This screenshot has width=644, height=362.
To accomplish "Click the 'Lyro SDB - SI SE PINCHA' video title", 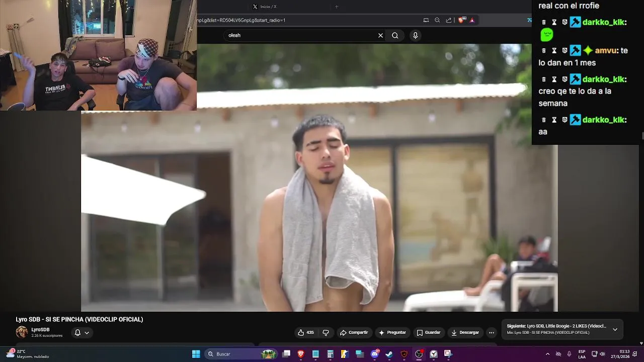I will 79,319.
